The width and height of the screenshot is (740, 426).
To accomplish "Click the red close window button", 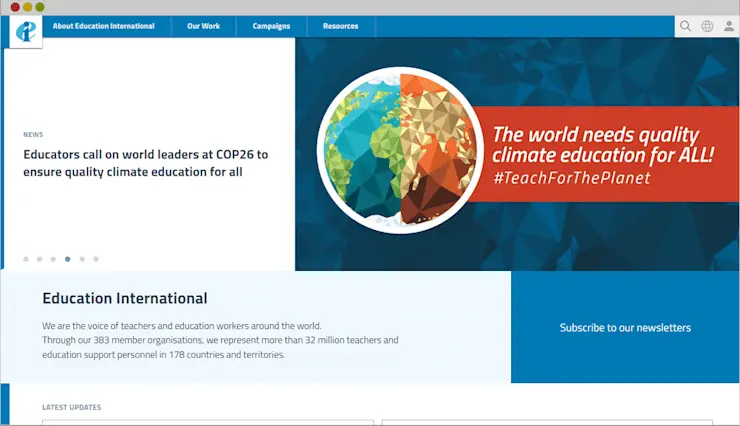I will [15, 7].
